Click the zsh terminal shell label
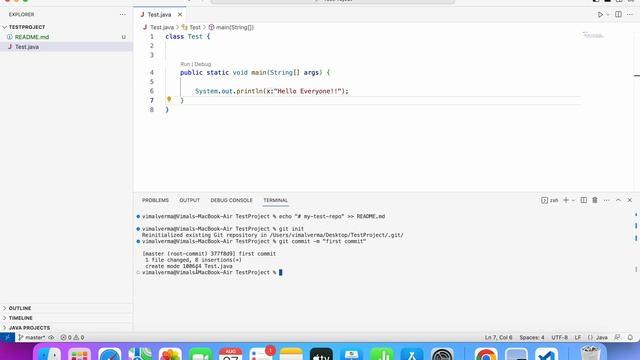 pos(550,200)
